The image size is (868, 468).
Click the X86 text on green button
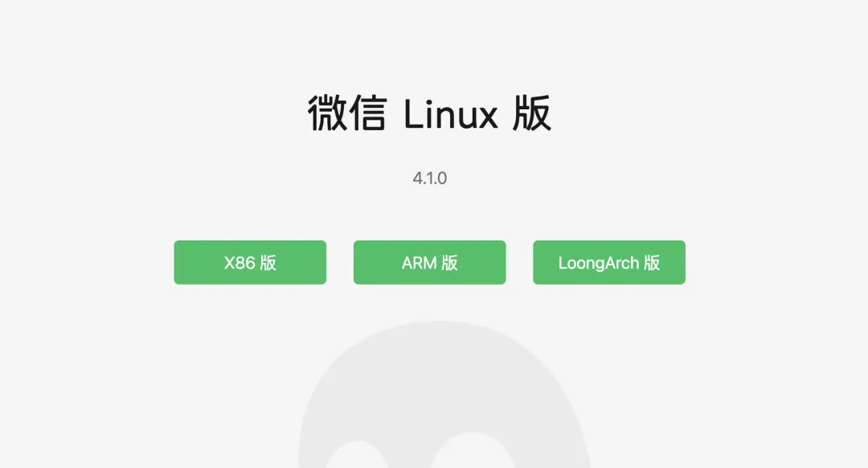(x=240, y=262)
